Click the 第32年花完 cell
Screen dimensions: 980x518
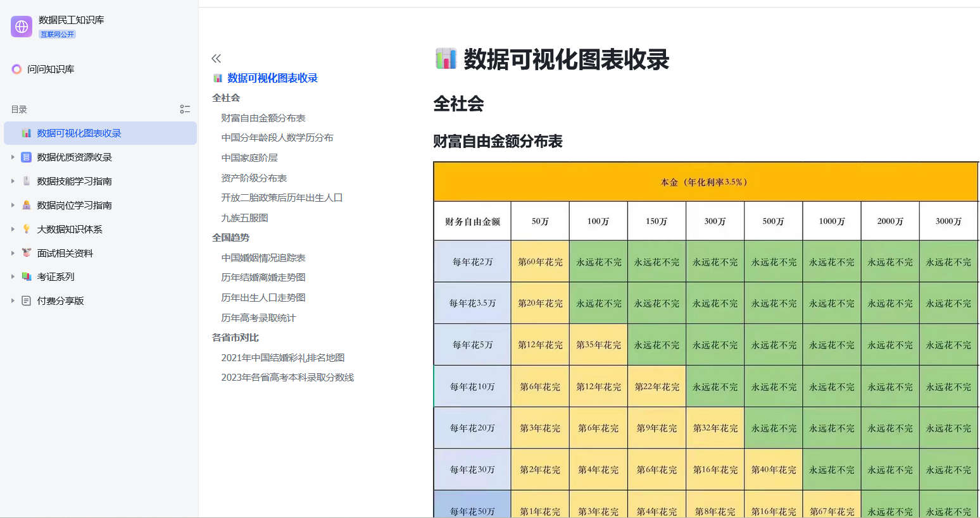[715, 428]
